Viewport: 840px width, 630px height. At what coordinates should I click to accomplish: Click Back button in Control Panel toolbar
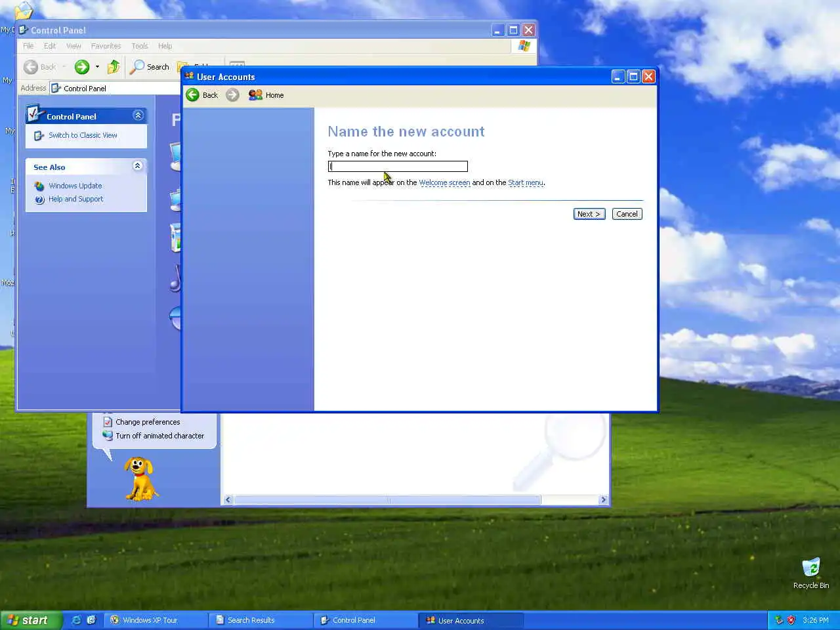pyautogui.click(x=40, y=67)
